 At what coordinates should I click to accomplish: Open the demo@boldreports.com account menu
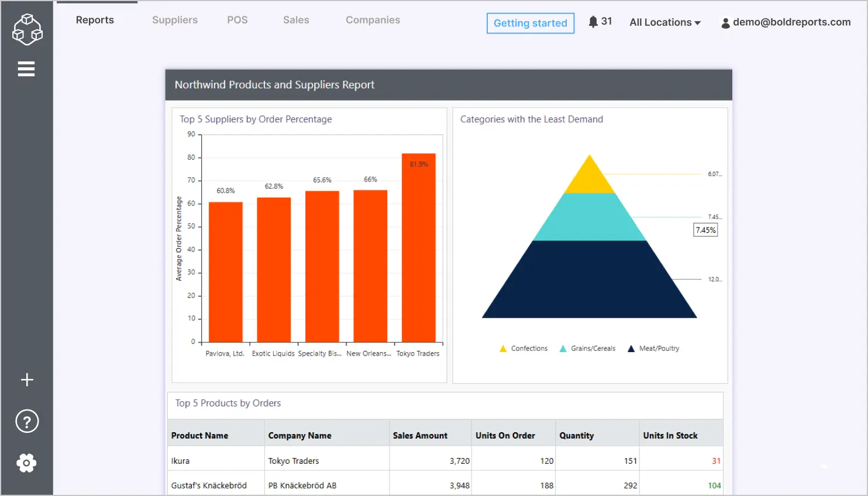791,22
